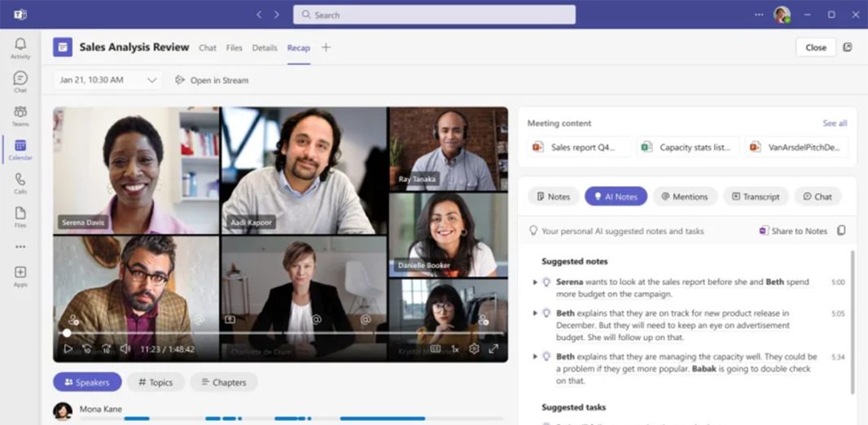
Task: Open the Activity feed in sidebar
Action: (x=20, y=48)
